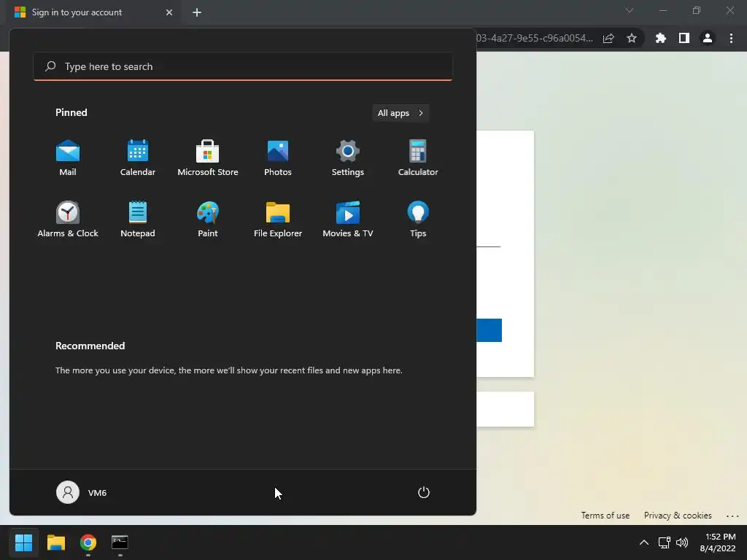Open the Tips app
Image resolution: width=747 pixels, height=560 pixels.
(x=418, y=219)
